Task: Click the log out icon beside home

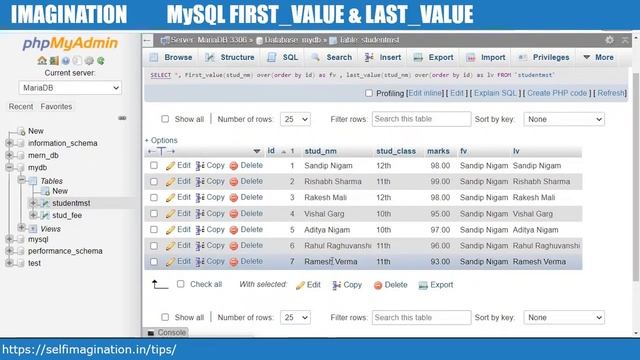Action: pyautogui.click(x=54, y=61)
